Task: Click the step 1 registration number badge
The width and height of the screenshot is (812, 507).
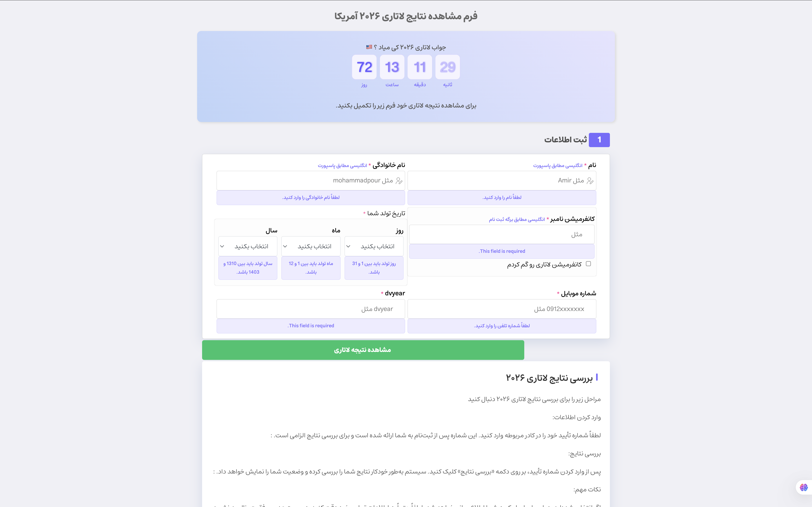Action: [599, 140]
